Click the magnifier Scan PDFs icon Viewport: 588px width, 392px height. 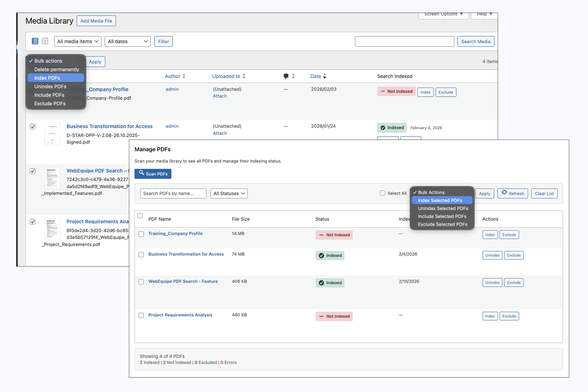tap(141, 173)
